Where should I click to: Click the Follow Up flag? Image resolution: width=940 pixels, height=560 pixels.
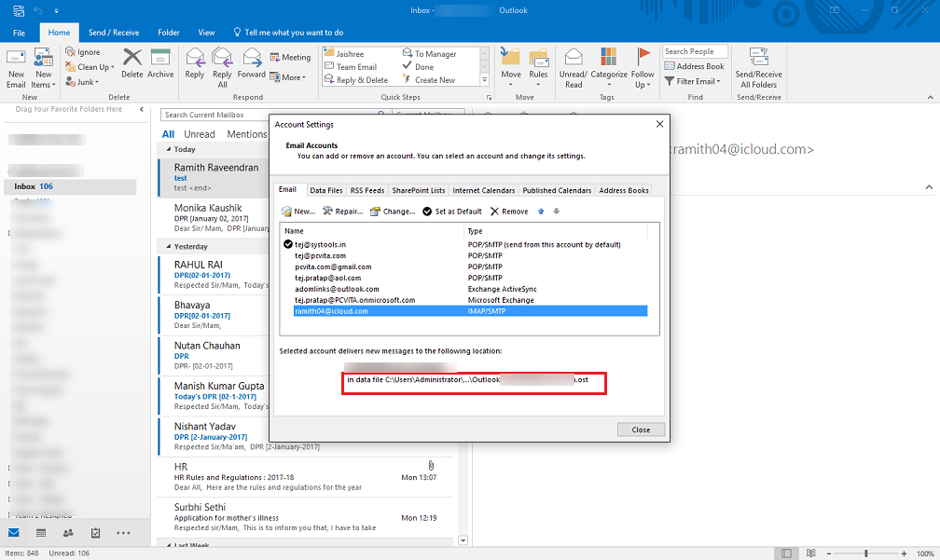pyautogui.click(x=643, y=57)
